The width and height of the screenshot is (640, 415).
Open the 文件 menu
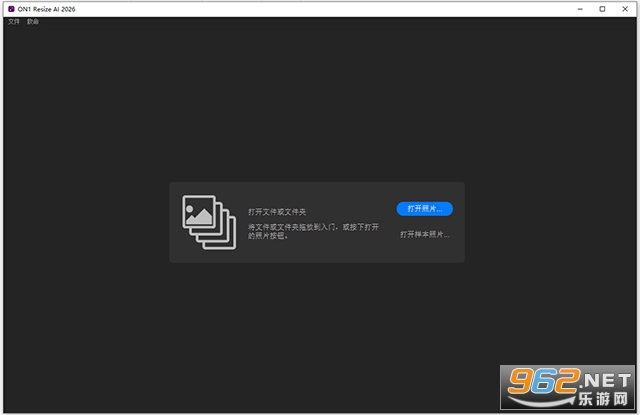click(x=13, y=22)
